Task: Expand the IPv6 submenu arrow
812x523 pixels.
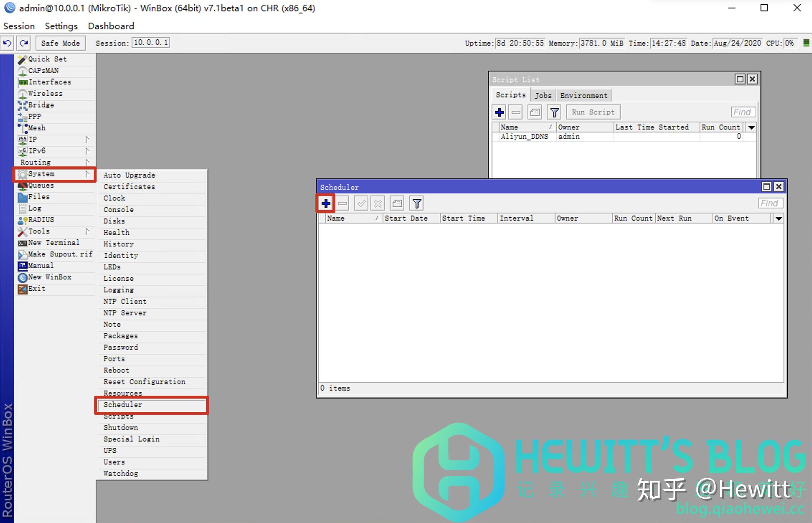Action: click(87, 151)
